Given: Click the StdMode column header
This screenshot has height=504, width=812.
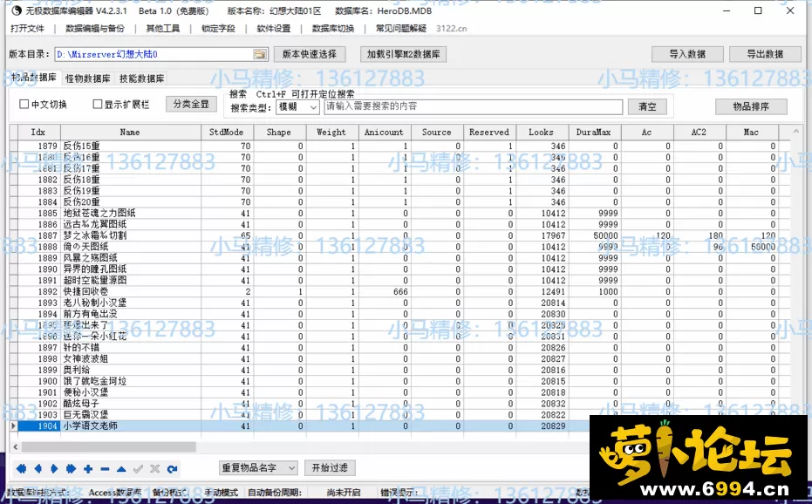Looking at the screenshot, I should [x=227, y=132].
